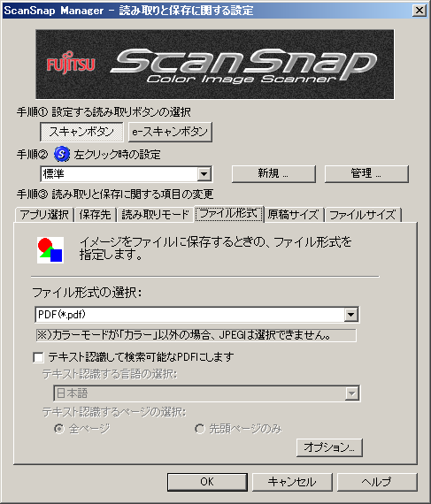Viewport: 431px width, 504px height.
Task: Select the 先頭ページのみ radio option
Action: pyautogui.click(x=200, y=429)
